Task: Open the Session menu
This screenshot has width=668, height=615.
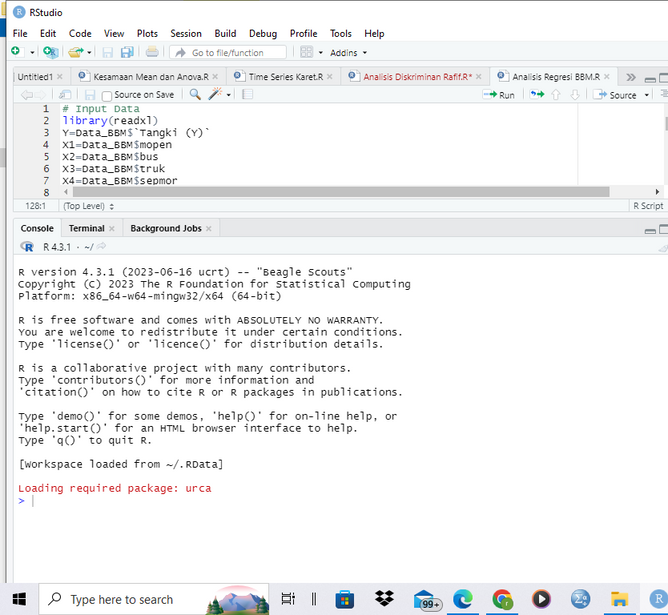Action: tap(185, 33)
